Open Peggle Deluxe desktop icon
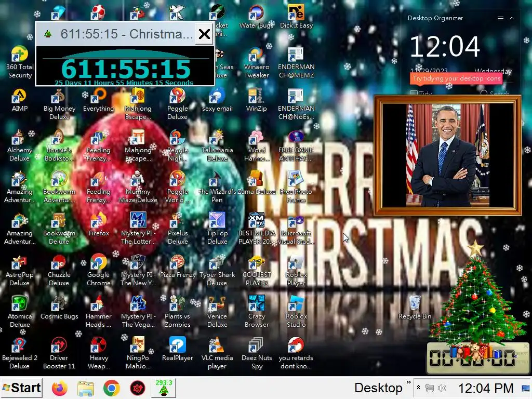Screen dimensions: 532x399 point(178,104)
